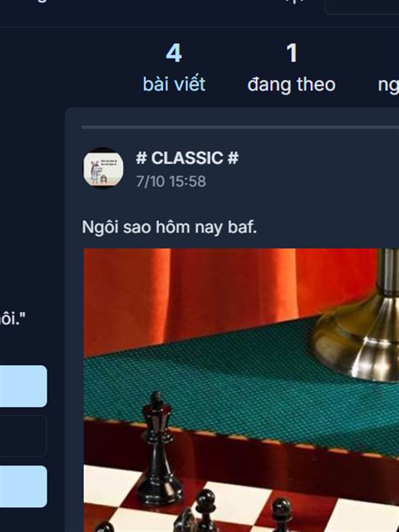Image resolution: width=399 pixels, height=532 pixels.
Task: Select the post text 'Ngôi sao hôm nay baf.'
Action: [170, 227]
